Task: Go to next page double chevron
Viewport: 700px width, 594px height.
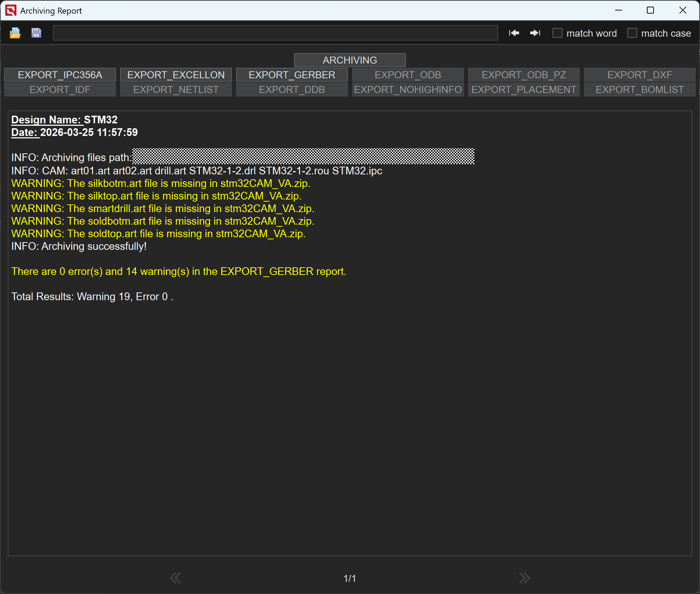Action: point(524,578)
